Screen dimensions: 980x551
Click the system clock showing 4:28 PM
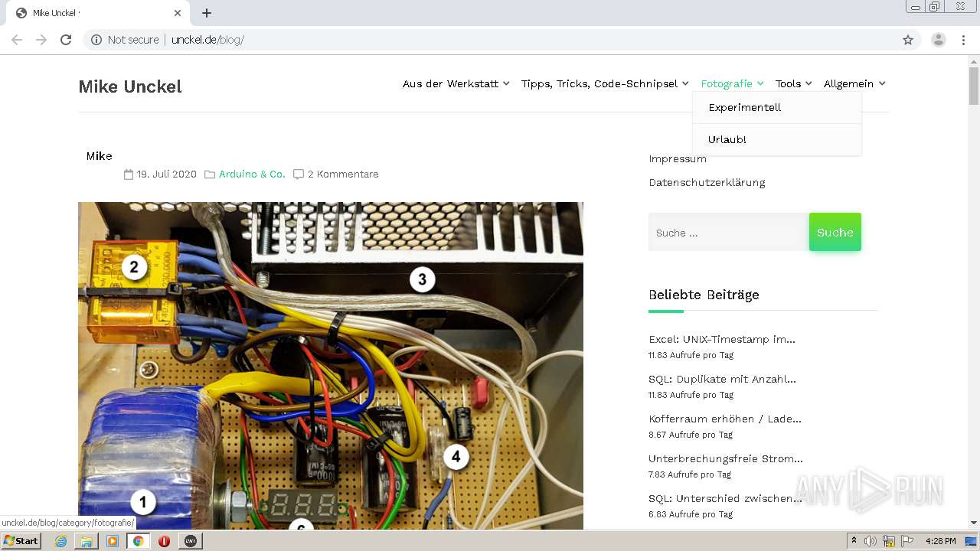(940, 541)
